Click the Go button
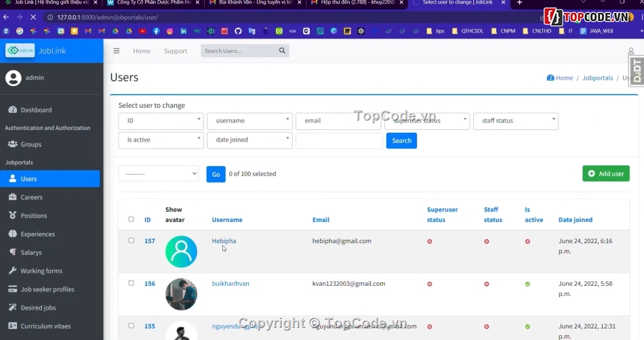The image size is (644, 340). 216,174
